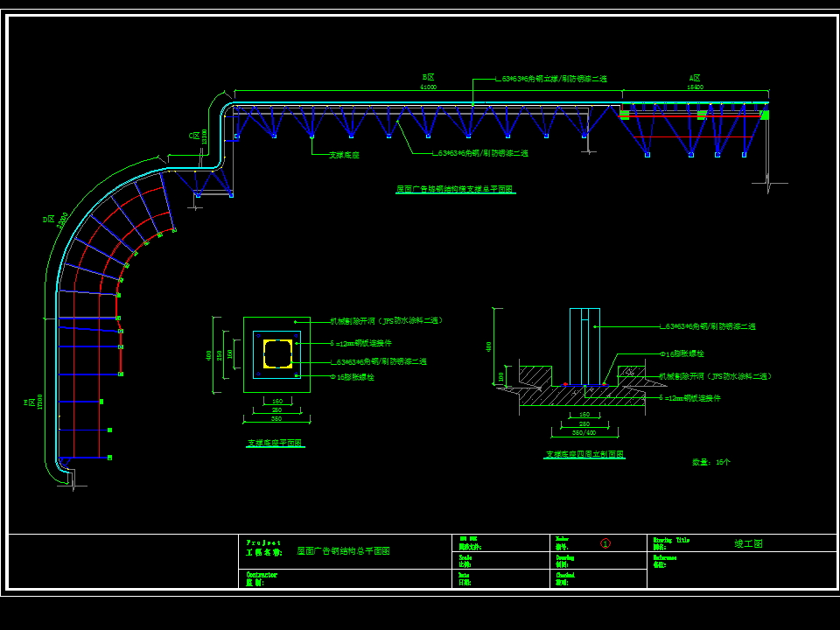Click the B区 zone label
This screenshot has height=630, width=840.
pos(428,78)
